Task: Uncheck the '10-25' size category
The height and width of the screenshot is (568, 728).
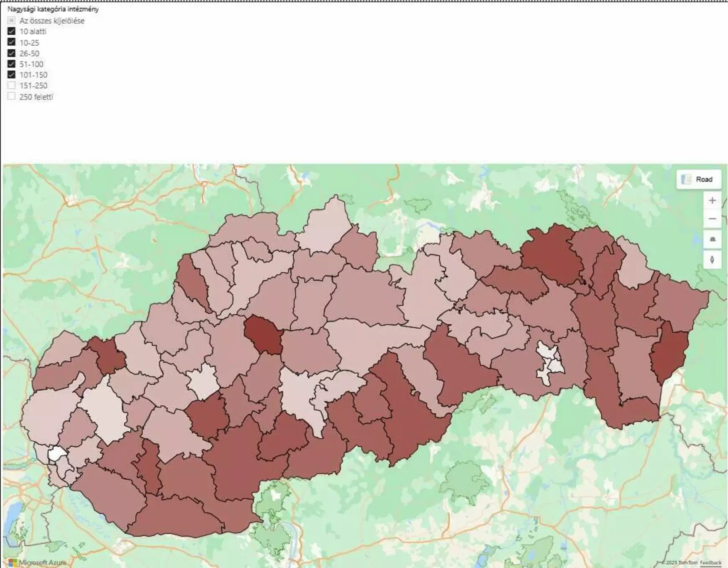Action: 11,42
